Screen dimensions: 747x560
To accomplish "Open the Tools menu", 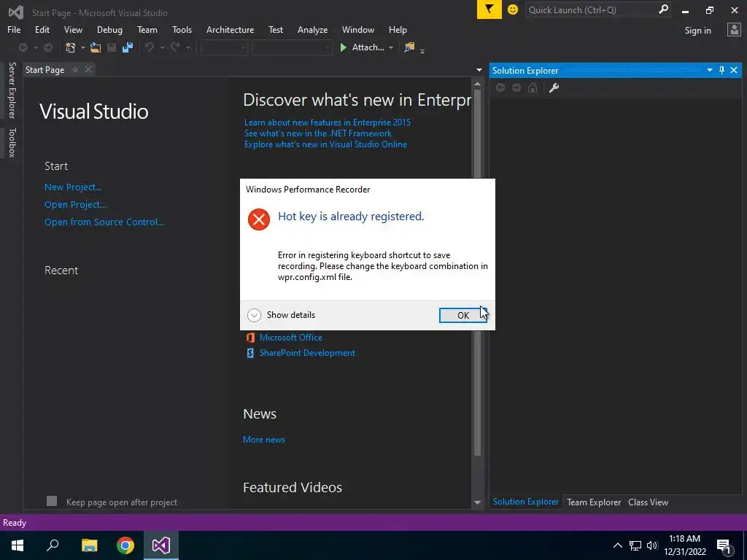I will pyautogui.click(x=182, y=29).
